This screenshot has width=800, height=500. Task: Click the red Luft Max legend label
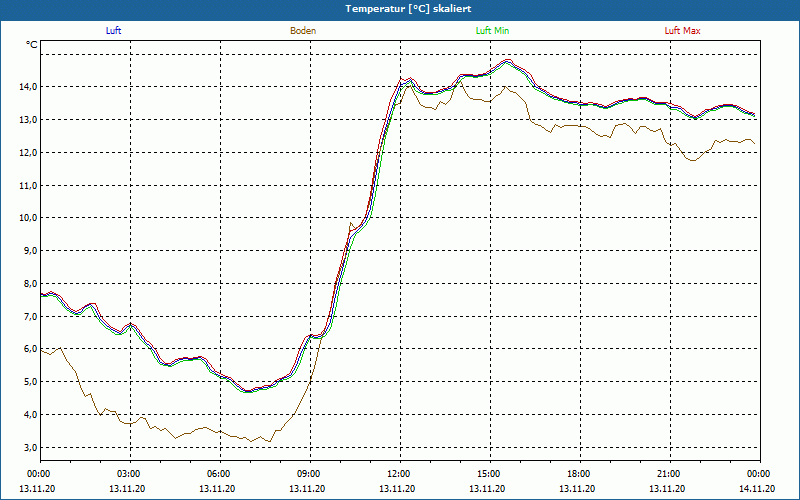[682, 31]
